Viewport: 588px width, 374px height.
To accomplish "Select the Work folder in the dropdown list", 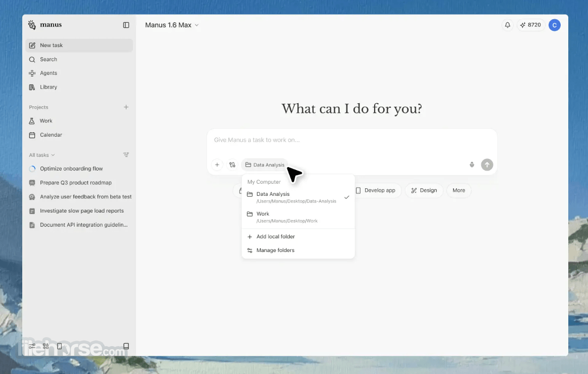I will pyautogui.click(x=298, y=217).
